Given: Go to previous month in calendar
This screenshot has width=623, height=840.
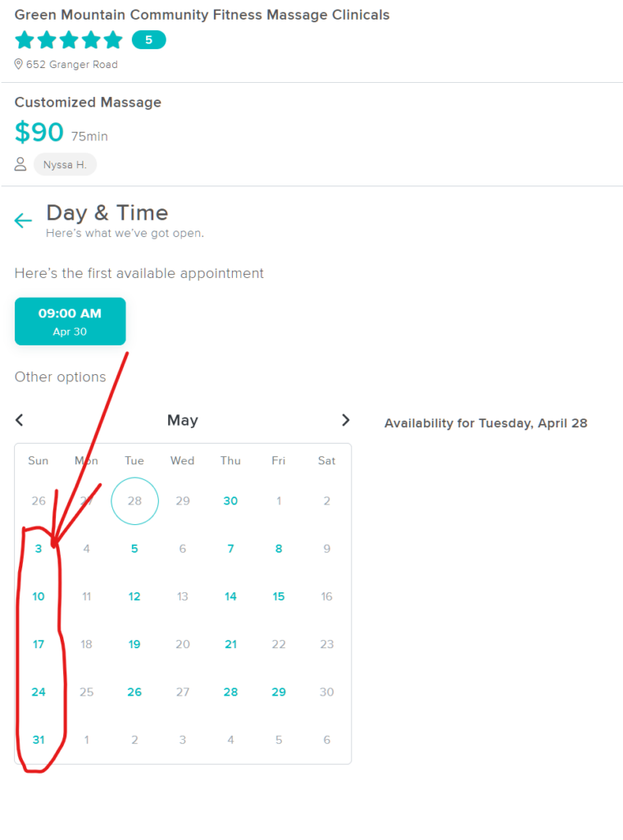Looking at the screenshot, I should point(20,420).
